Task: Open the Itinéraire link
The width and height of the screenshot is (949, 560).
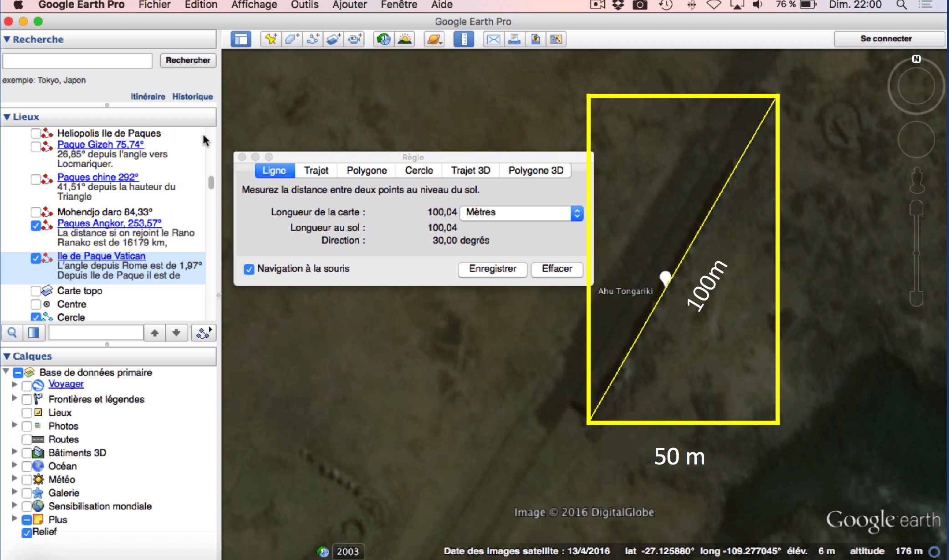Action: (x=148, y=97)
